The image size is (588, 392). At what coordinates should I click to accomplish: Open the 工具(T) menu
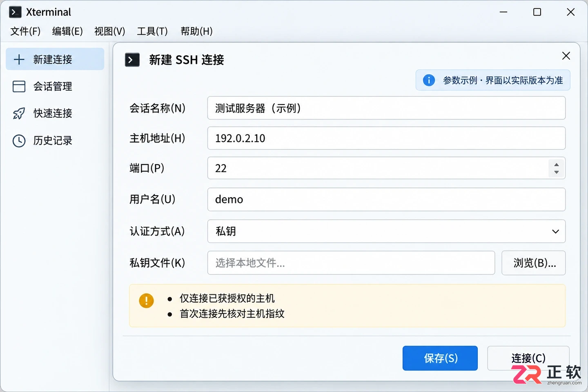[x=152, y=31]
